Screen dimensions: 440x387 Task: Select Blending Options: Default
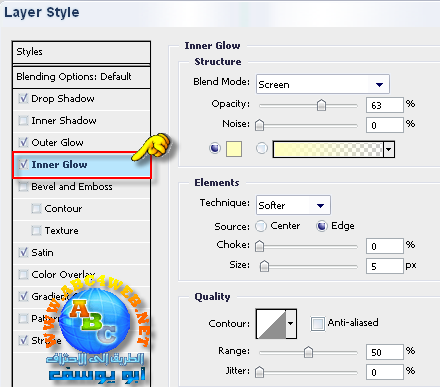81,77
